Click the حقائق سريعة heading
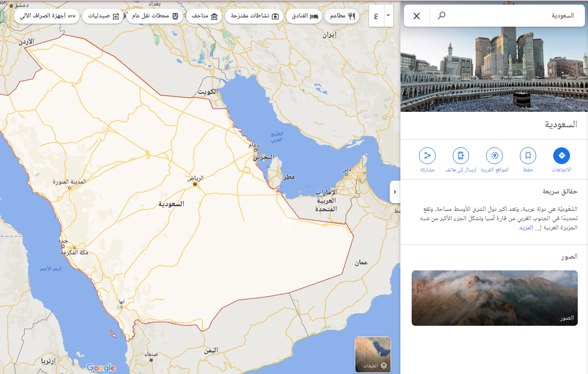Image resolution: width=588 pixels, height=374 pixels. click(560, 191)
